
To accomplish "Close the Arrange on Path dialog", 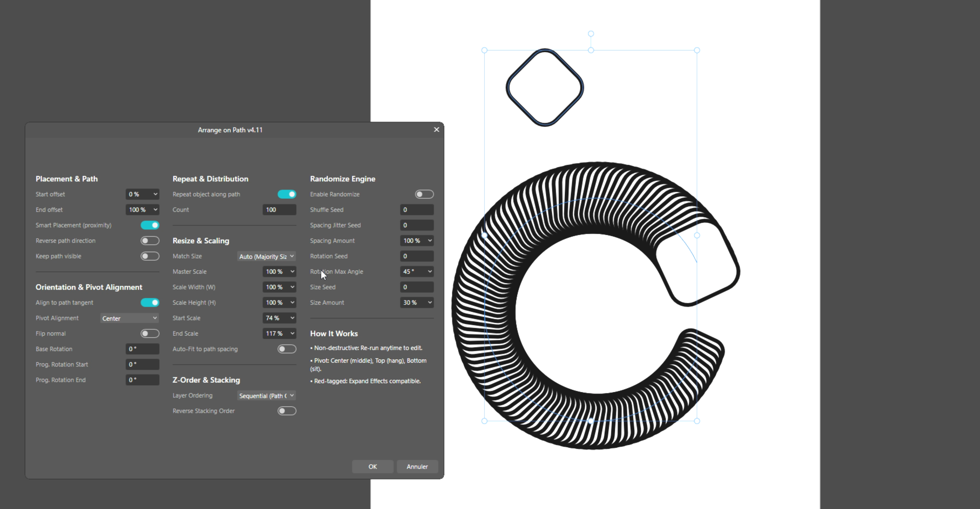I will pyautogui.click(x=436, y=130).
